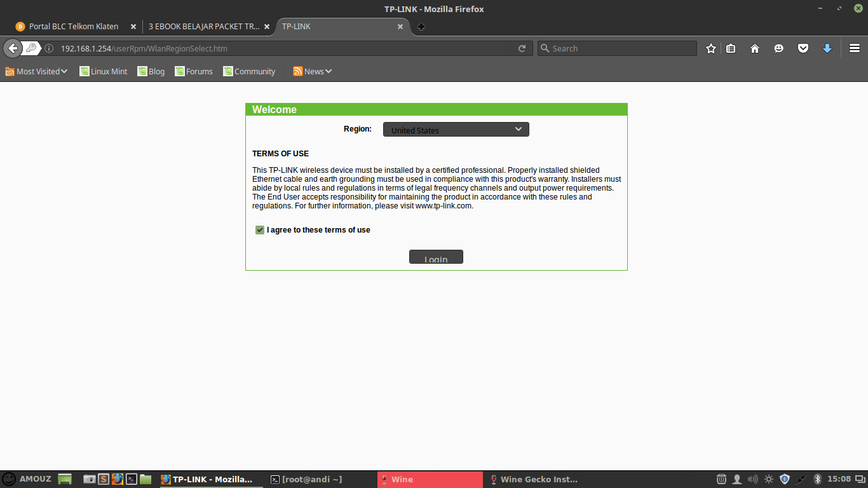Open the Blog bookmark
The image size is (868, 488).
point(151,71)
